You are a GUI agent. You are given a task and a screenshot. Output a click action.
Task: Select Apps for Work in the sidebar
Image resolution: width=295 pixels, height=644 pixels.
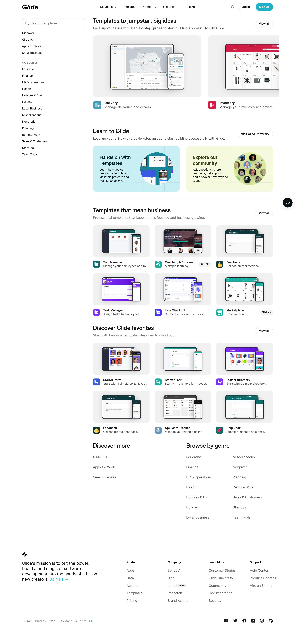[x=32, y=46]
